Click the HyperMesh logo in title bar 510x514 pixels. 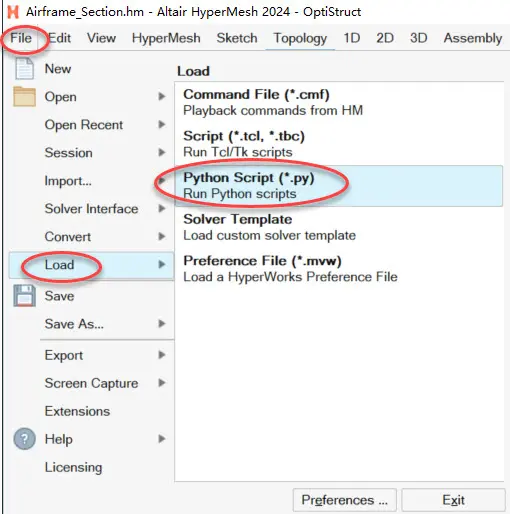(x=13, y=12)
